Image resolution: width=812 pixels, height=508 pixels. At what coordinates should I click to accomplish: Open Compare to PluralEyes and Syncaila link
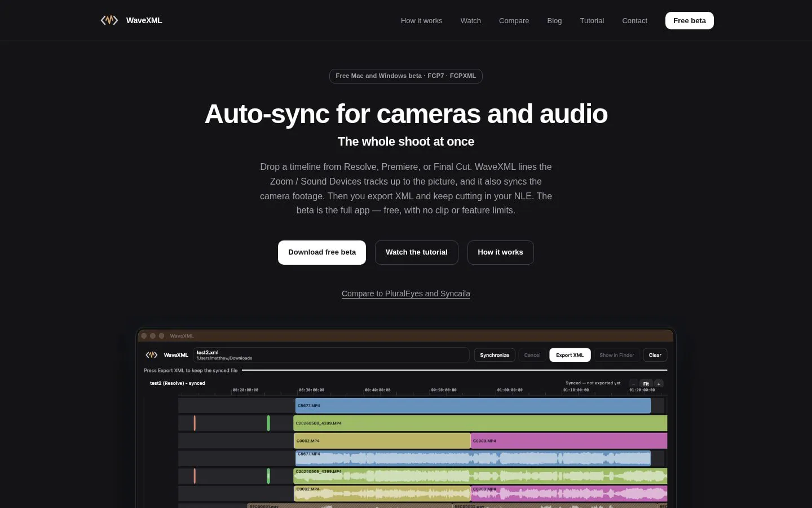coord(406,294)
